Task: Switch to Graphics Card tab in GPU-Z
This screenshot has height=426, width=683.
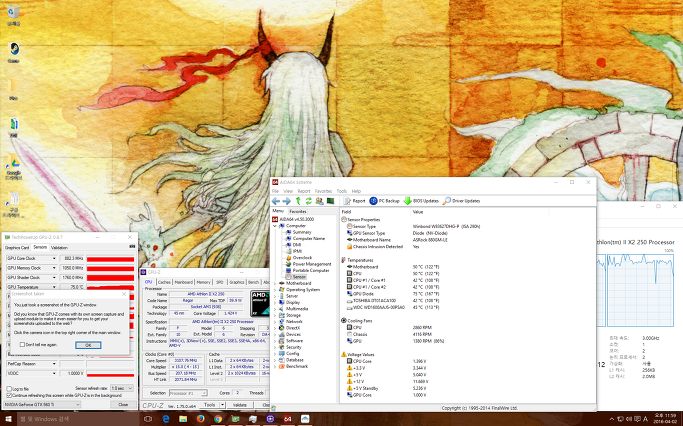Action: pyautogui.click(x=17, y=247)
